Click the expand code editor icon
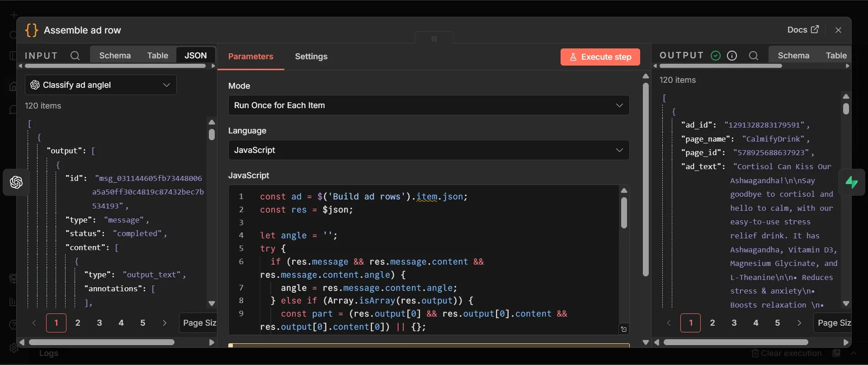The width and height of the screenshot is (868, 365). tap(624, 329)
